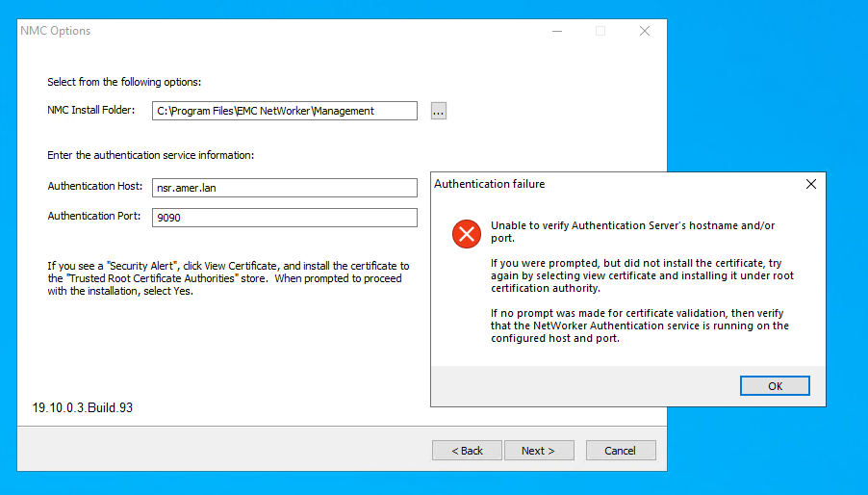Minimize the NMC Options window
The height and width of the screenshot is (495, 868).
pyautogui.click(x=557, y=31)
